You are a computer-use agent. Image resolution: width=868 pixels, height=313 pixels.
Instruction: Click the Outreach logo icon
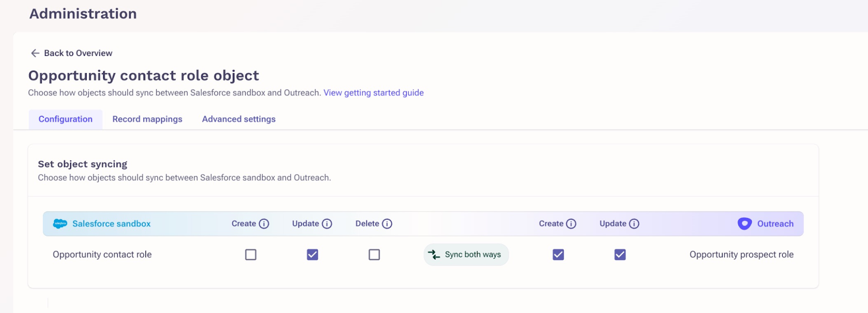745,223
